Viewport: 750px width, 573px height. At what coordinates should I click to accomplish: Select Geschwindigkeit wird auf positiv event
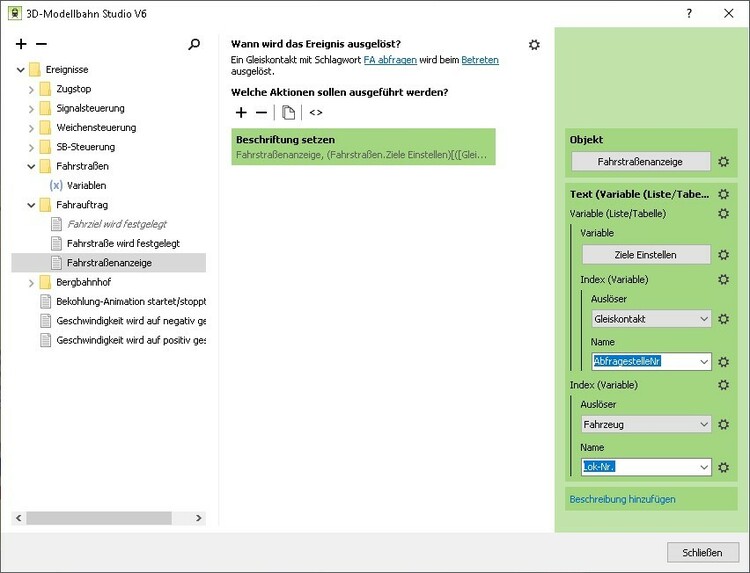coord(131,340)
